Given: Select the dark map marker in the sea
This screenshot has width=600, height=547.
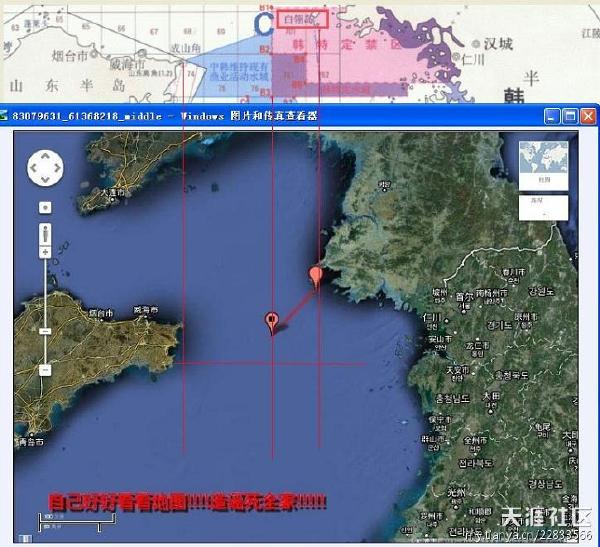Looking at the screenshot, I should 271,322.
